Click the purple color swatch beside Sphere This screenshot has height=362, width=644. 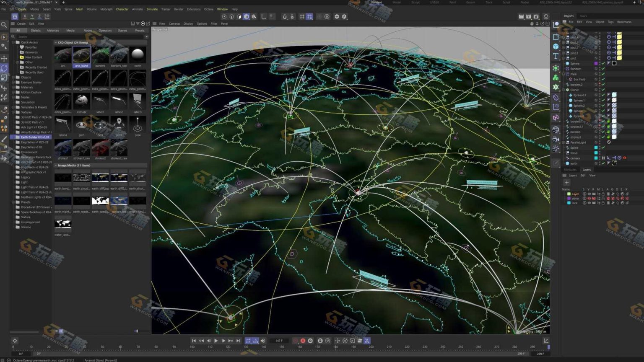pyautogui.click(x=596, y=63)
